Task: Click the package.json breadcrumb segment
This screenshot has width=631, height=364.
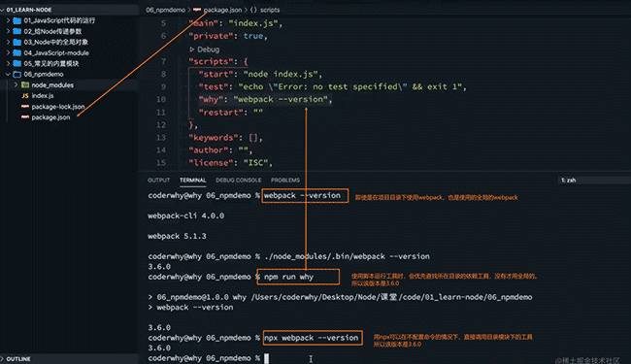Action: click(222, 10)
